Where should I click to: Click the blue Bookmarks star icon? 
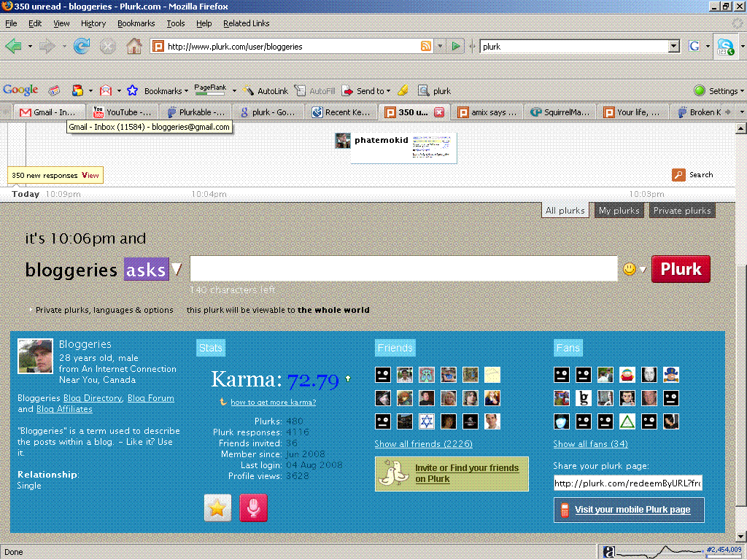coord(133,90)
